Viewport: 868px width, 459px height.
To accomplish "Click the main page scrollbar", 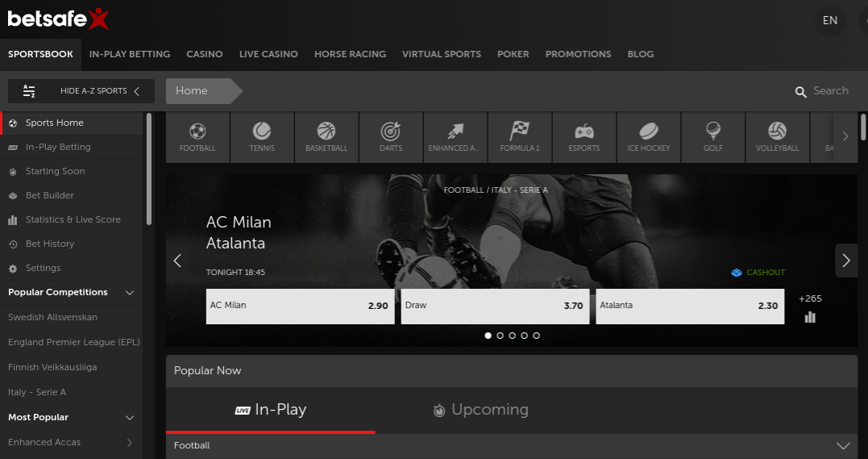I will (x=863, y=127).
